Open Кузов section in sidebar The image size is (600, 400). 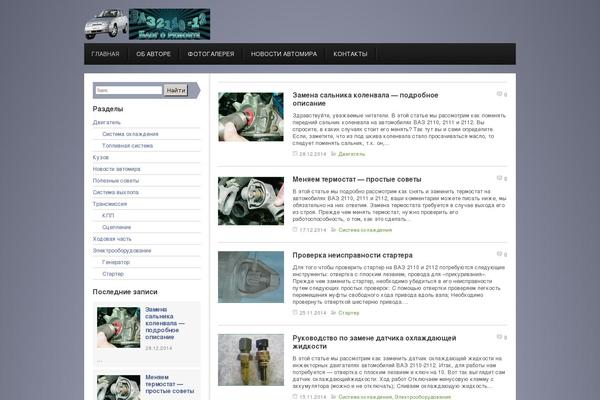coord(101,157)
